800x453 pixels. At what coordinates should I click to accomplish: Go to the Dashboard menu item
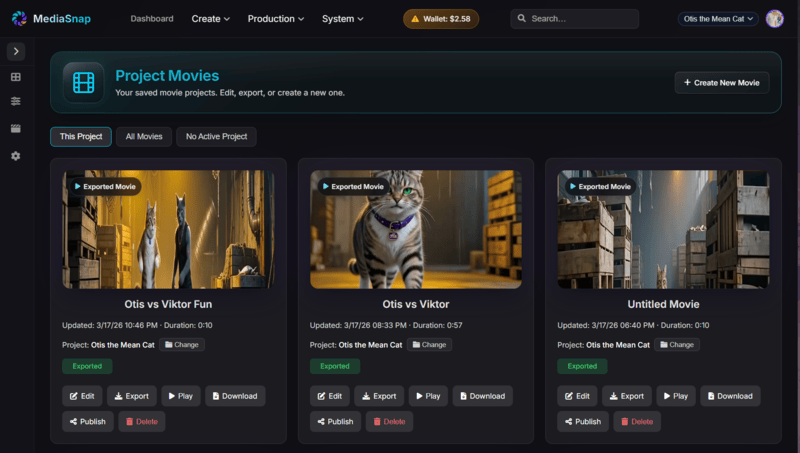pos(152,19)
